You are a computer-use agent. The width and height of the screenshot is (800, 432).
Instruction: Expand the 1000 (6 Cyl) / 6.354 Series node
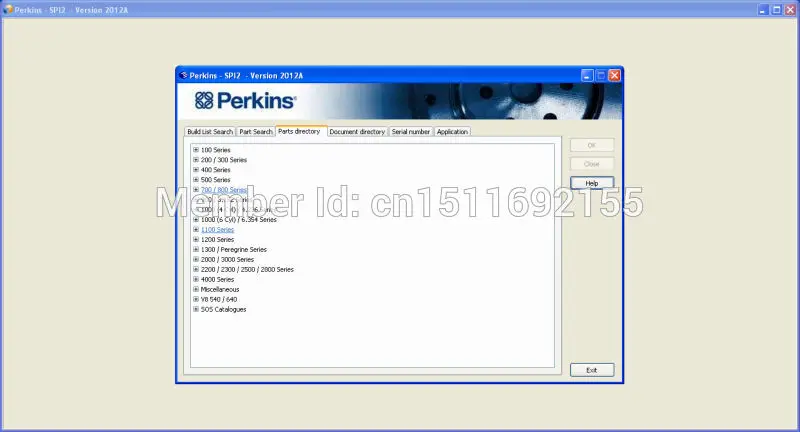[x=196, y=219]
